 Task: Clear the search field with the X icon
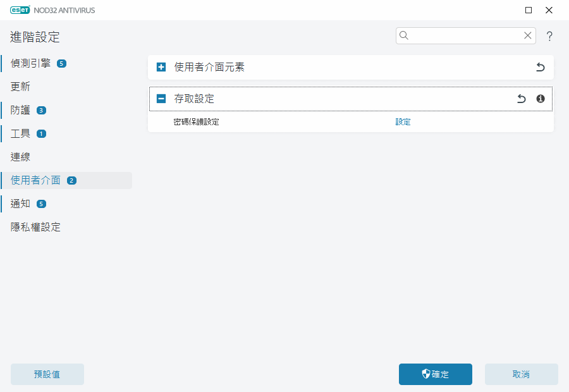528,35
